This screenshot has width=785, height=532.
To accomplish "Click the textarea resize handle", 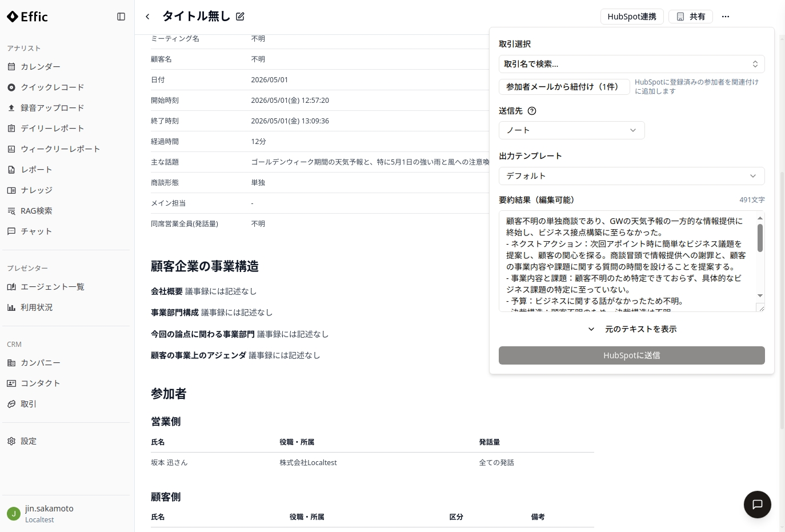I will 760,307.
